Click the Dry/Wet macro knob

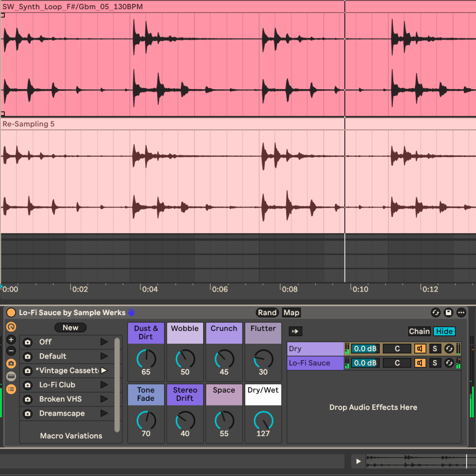point(263,421)
